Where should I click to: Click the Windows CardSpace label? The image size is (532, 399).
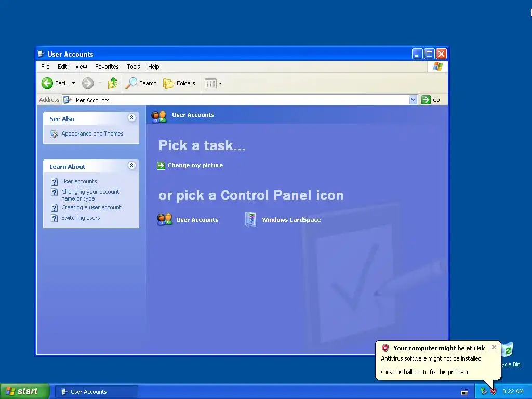[291, 220]
